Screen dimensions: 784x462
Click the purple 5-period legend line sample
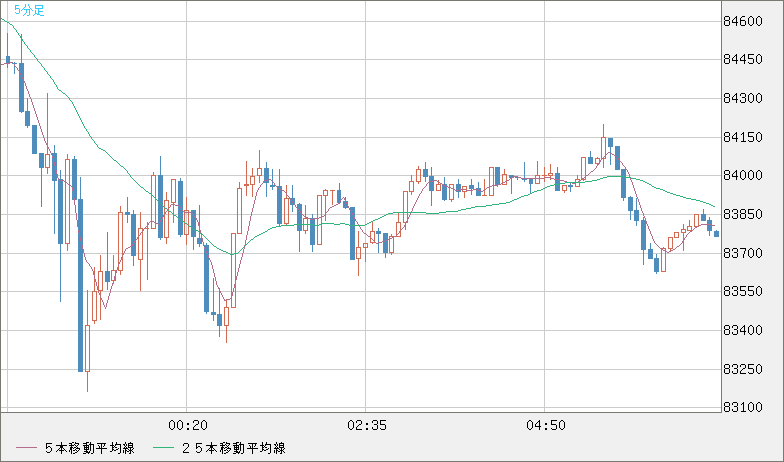[x=26, y=448]
